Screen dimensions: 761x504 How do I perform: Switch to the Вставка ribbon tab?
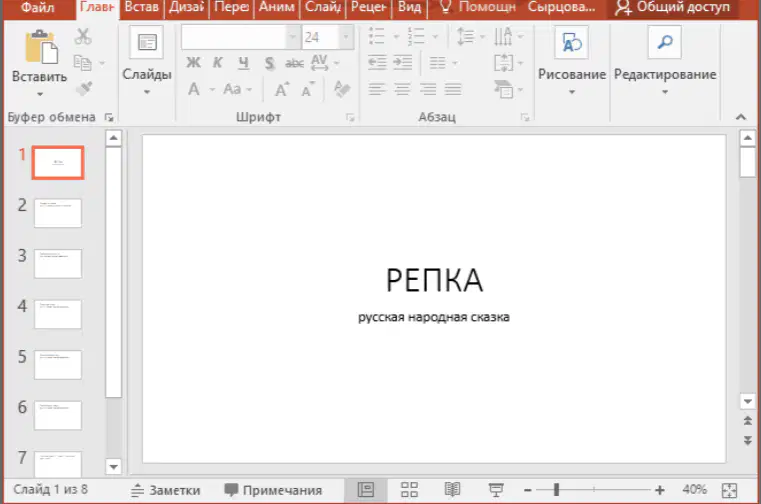pos(141,7)
